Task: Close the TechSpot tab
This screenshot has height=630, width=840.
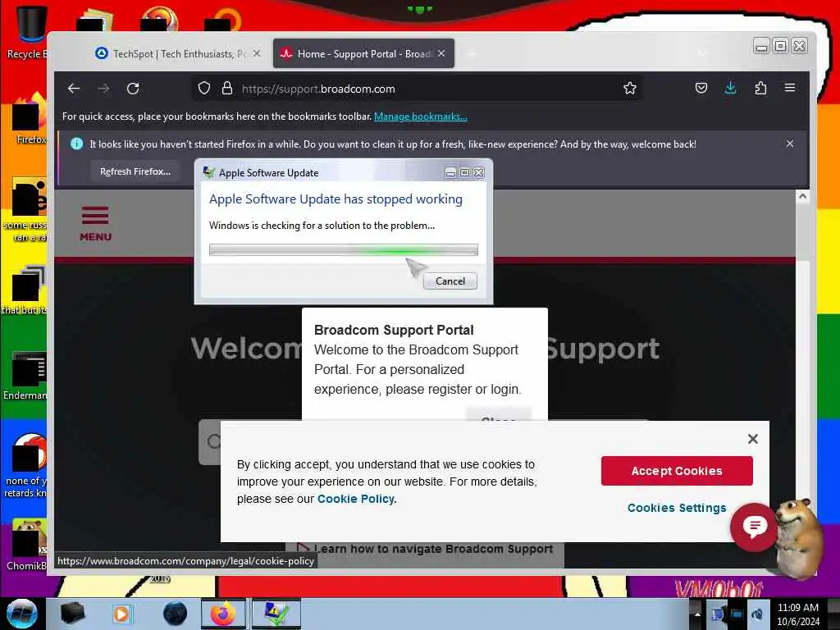Action: [x=257, y=53]
